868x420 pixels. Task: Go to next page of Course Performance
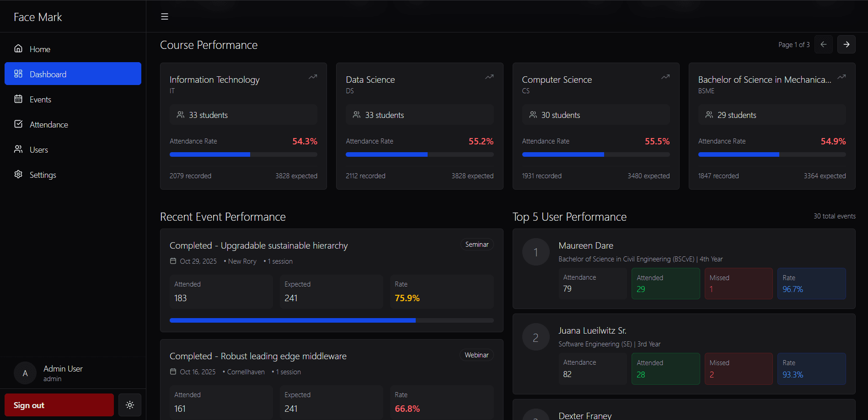coord(847,44)
